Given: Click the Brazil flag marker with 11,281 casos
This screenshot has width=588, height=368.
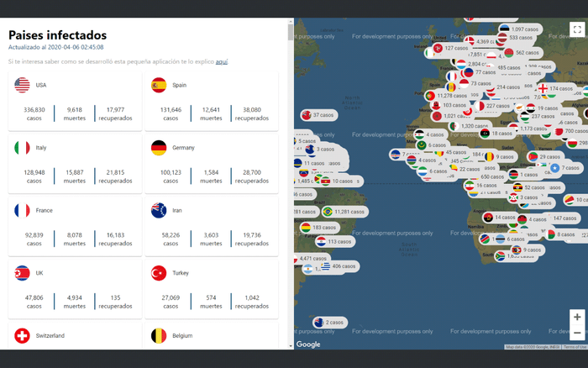Looking at the screenshot, I should [x=344, y=212].
